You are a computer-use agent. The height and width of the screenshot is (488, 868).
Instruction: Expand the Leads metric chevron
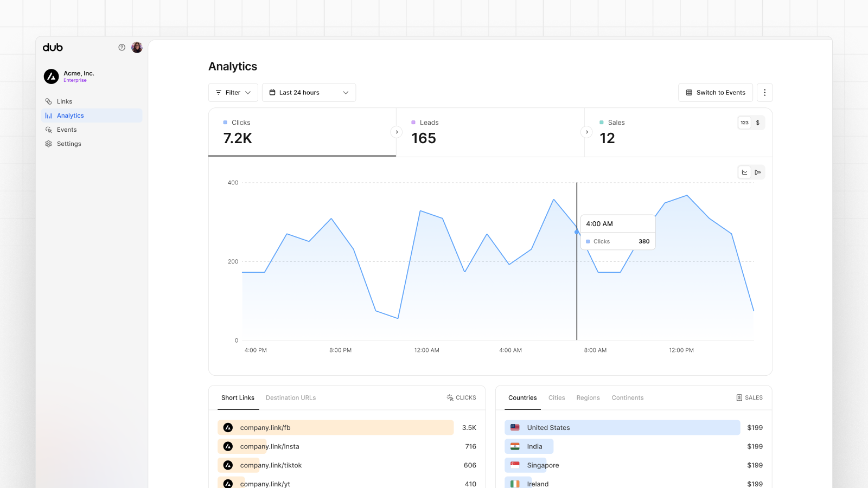[586, 132]
